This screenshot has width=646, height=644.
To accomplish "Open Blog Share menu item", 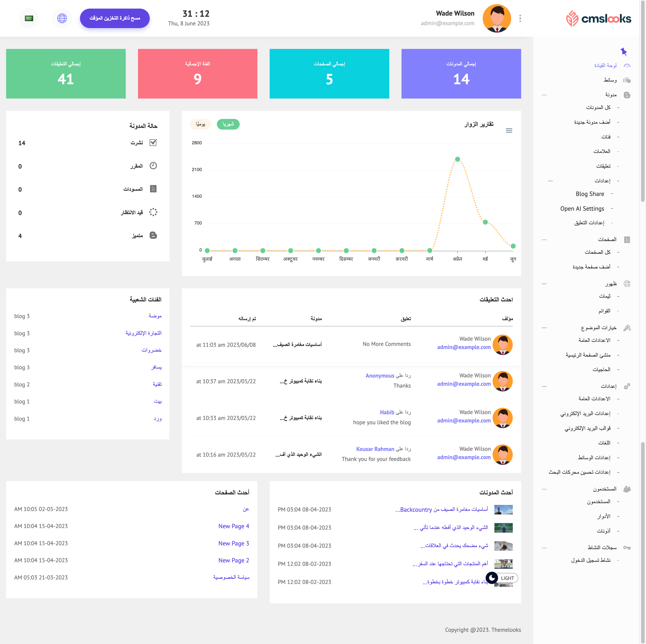I will tap(590, 194).
